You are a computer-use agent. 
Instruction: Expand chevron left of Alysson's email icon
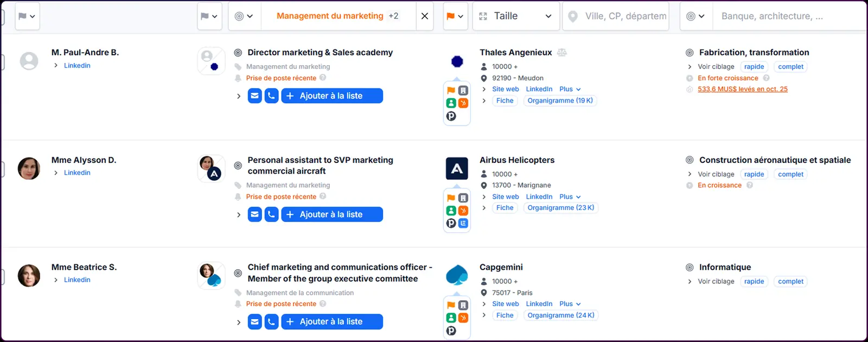(x=239, y=214)
